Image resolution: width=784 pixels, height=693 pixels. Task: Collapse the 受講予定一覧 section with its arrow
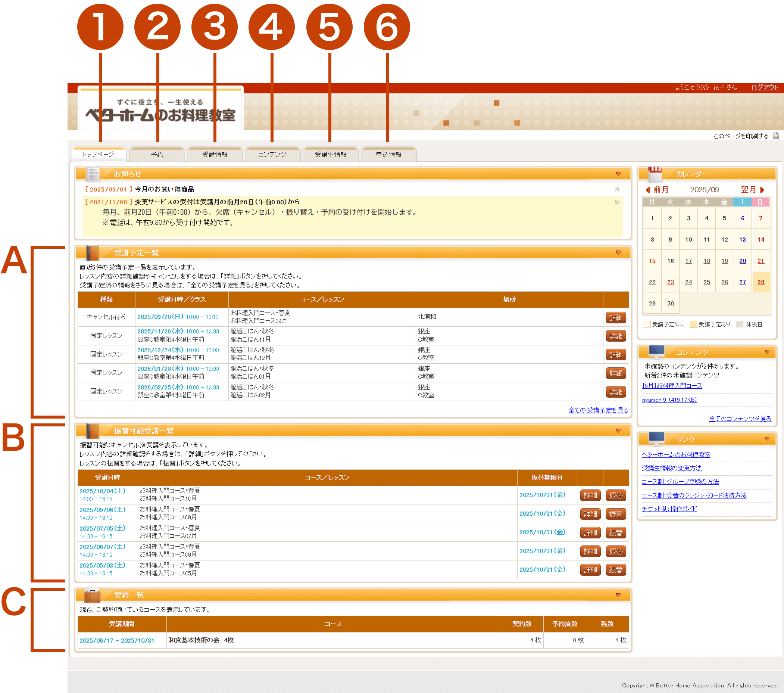618,252
